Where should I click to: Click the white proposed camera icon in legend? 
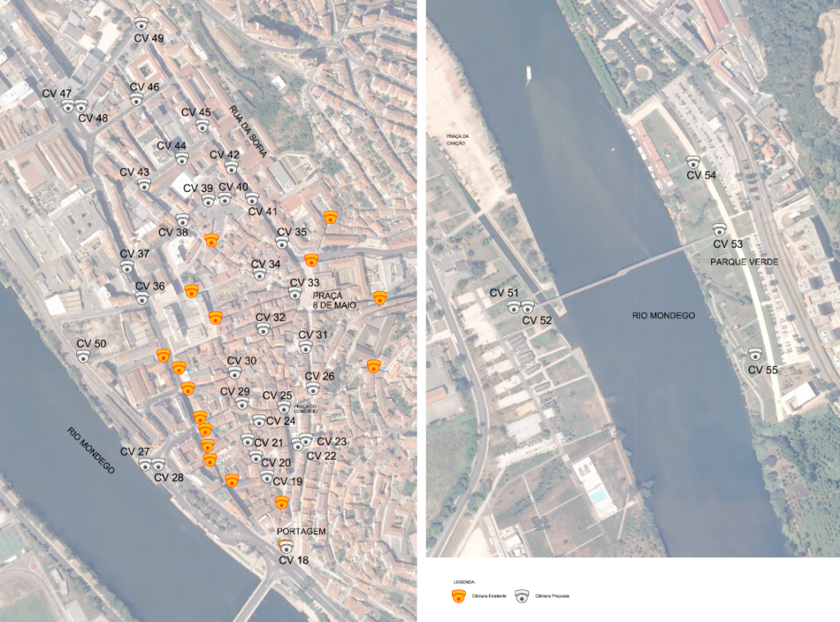522,596
